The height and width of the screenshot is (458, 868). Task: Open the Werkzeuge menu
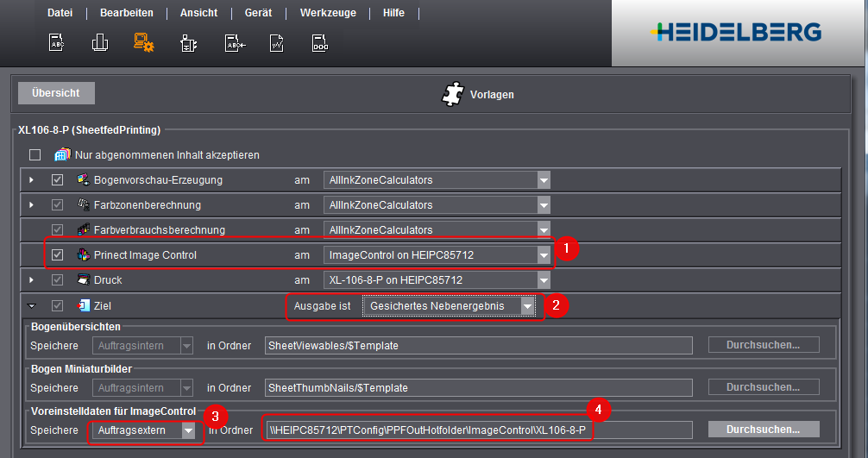327,13
